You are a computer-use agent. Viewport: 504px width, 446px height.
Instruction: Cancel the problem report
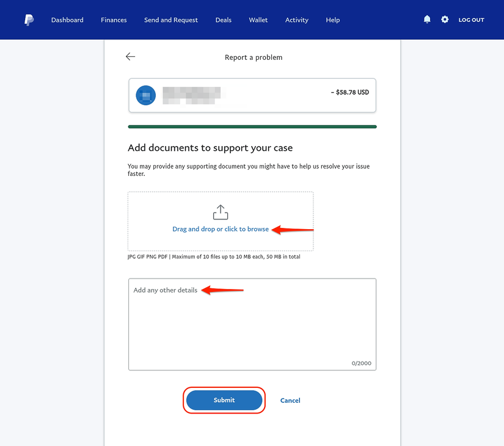(290, 401)
